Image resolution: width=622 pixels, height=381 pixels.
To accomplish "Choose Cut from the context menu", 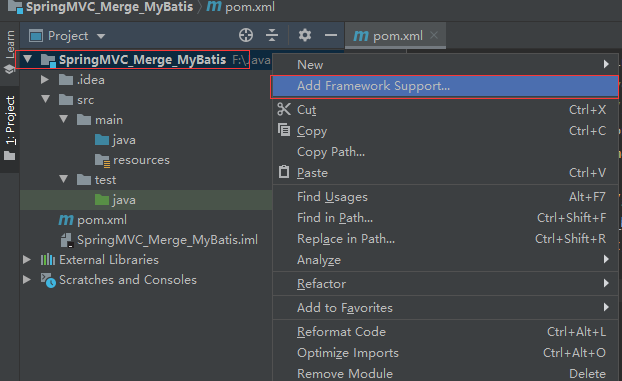I will pos(445,110).
